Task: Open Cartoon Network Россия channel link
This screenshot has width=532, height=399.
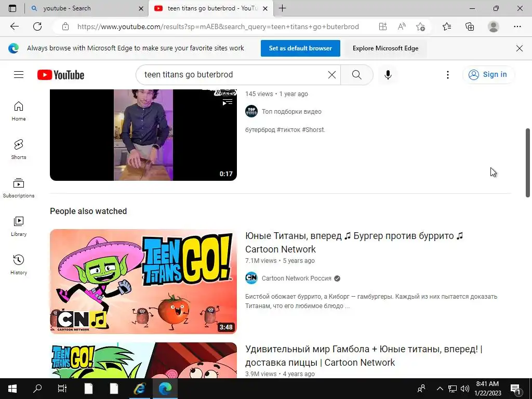Action: tap(296, 278)
